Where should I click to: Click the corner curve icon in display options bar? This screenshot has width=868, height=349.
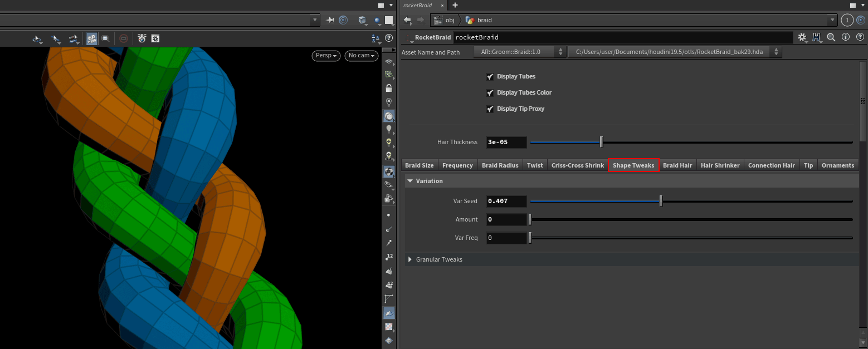pos(389,298)
